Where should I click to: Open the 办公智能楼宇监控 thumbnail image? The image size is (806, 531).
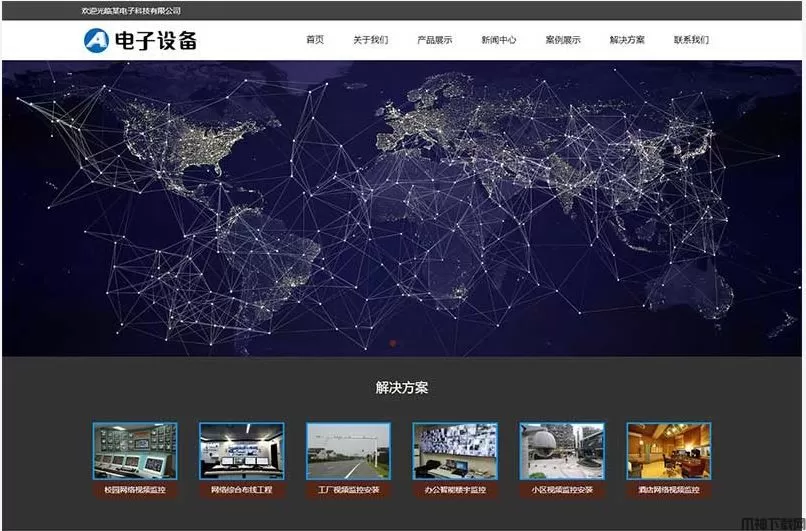455,452
